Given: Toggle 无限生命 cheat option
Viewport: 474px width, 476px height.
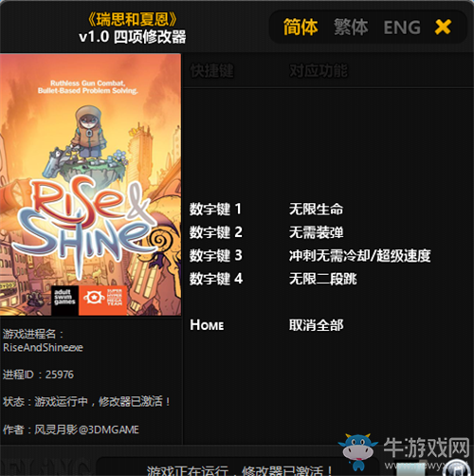Looking at the screenshot, I should tap(316, 209).
